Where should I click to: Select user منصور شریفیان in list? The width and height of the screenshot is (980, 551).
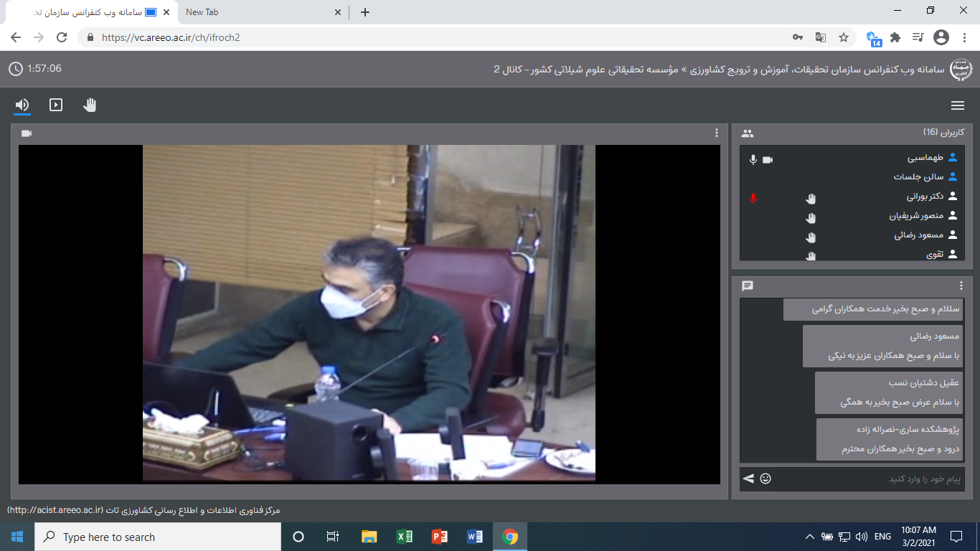pos(911,215)
